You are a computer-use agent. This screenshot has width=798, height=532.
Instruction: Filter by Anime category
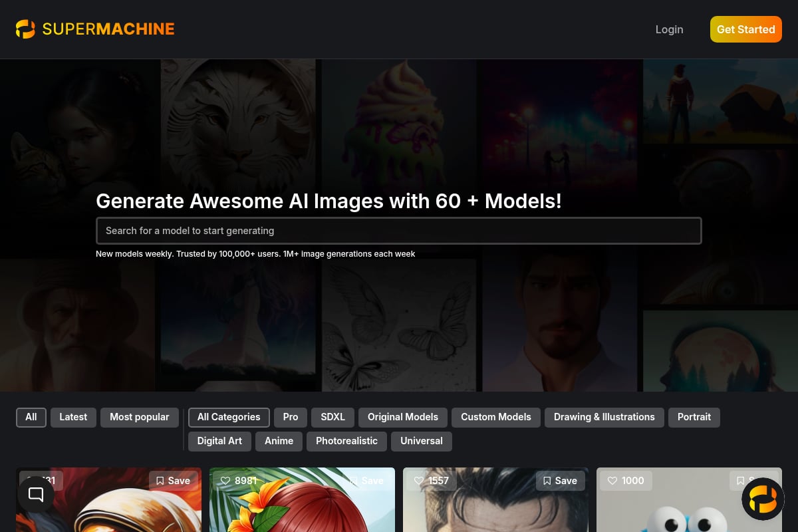(279, 442)
